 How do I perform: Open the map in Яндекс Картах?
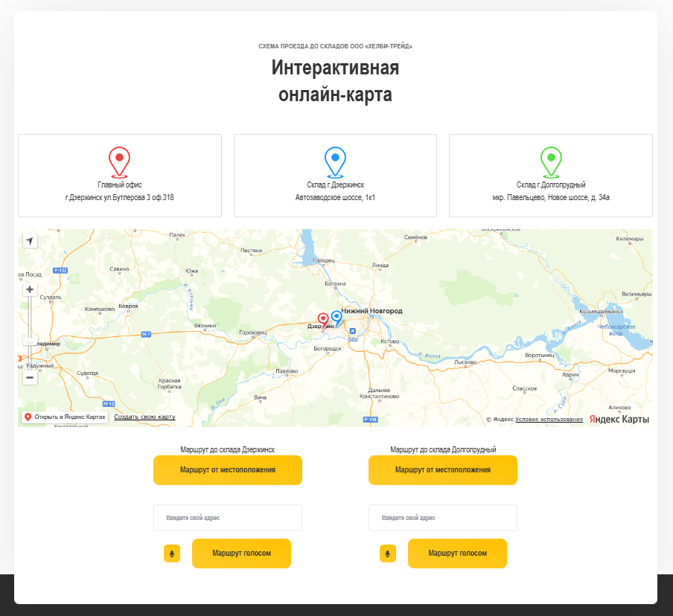coord(65,417)
